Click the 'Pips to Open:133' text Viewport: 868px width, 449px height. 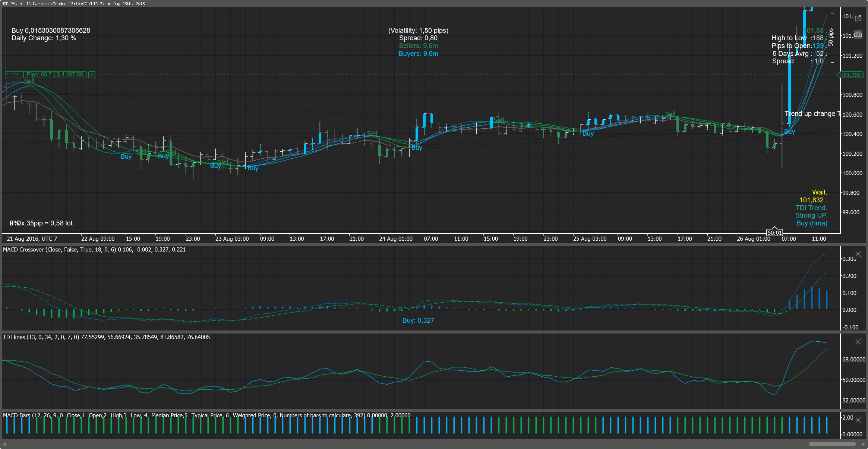pyautogui.click(x=798, y=46)
